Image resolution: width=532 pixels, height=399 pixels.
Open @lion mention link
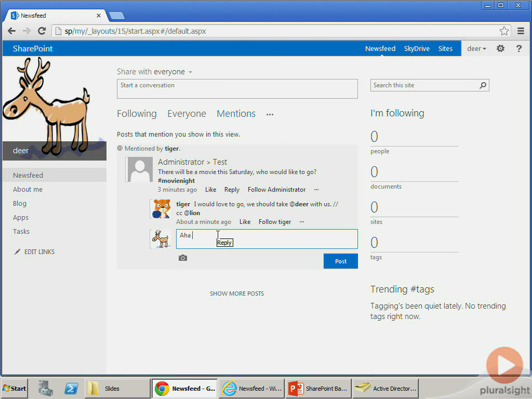tap(192, 213)
